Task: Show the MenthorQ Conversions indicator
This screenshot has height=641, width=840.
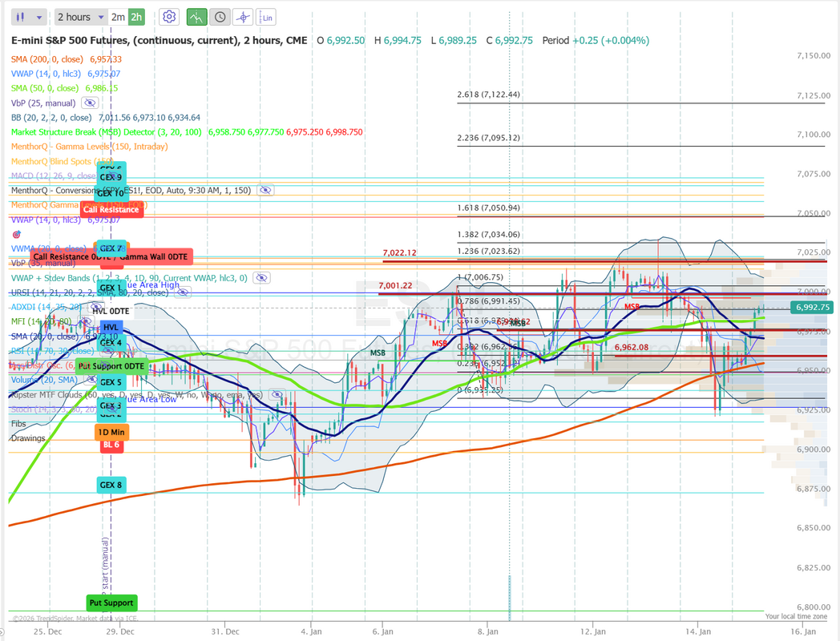Action: 265,191
